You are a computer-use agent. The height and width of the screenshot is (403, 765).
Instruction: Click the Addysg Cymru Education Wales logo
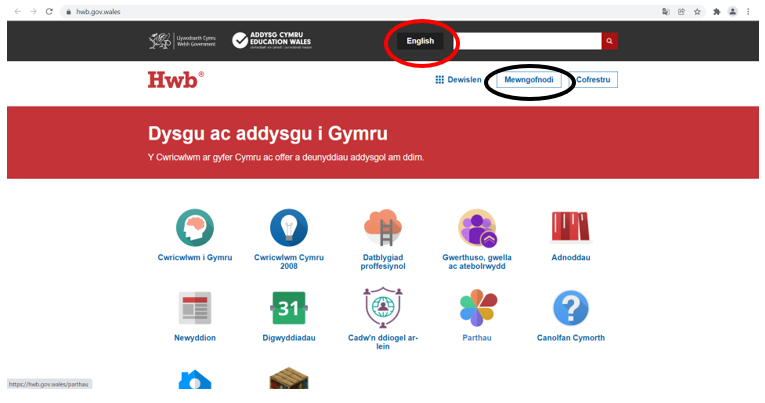coord(272,40)
